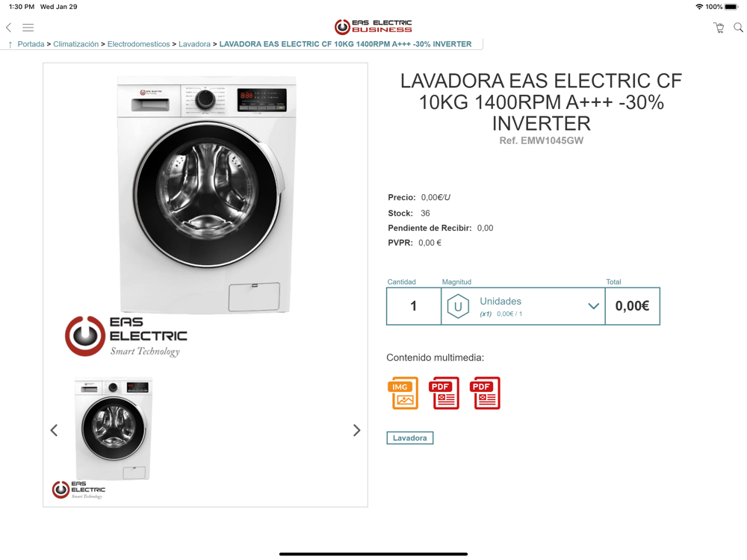Go to Portada breadcrumb

(31, 44)
